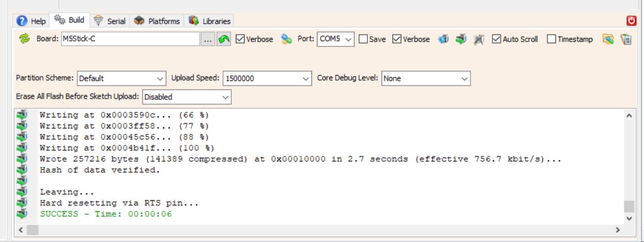The width and height of the screenshot is (644, 242).
Task: Click line 'Writing at 0x0003590c... (66 %)'
Action: click(x=124, y=115)
